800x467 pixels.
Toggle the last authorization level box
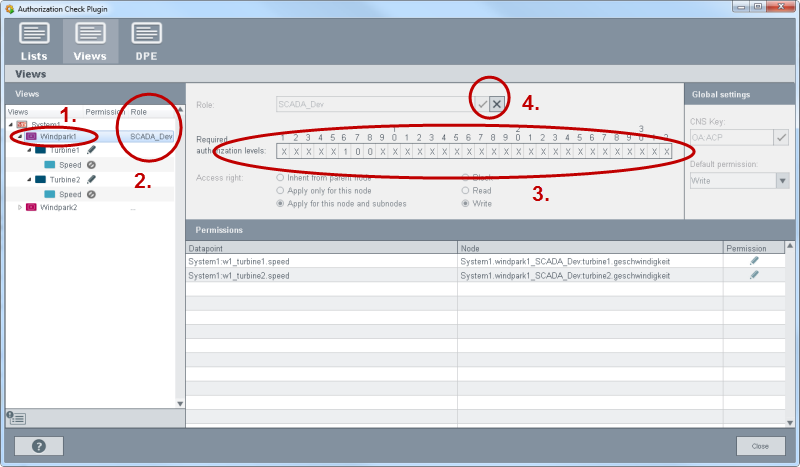tap(666, 152)
